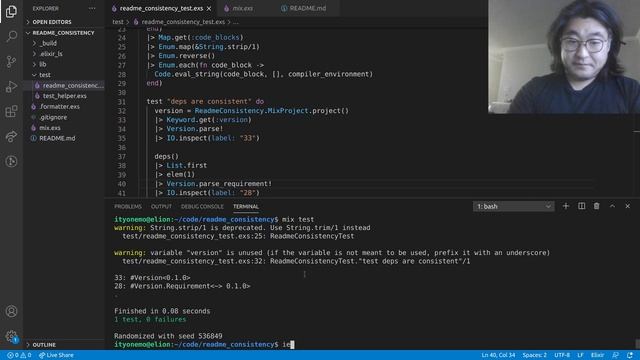Click Elixir language mode in status bar
Viewport: 640px width, 360px height.
pos(598,355)
